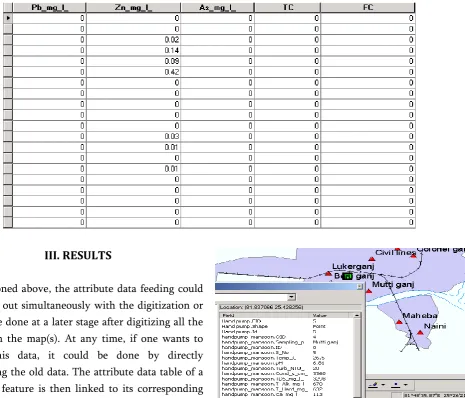
Task: Click the red triangle marker below Civil lines
Action: (x=372, y=259)
